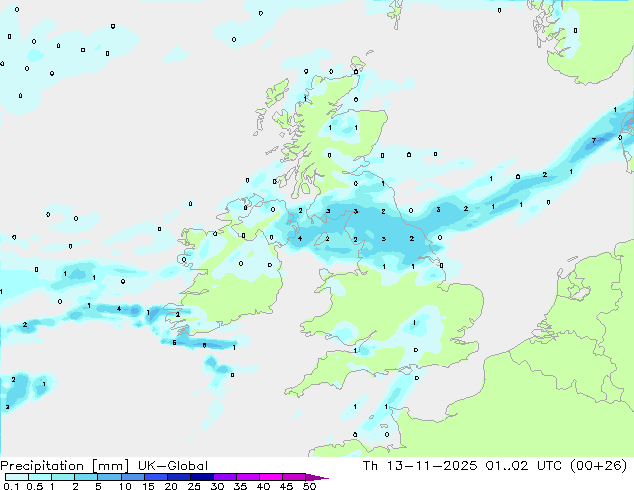Click the 1 to 2 mm legend swatch
634x490 pixels.
(x=63, y=477)
